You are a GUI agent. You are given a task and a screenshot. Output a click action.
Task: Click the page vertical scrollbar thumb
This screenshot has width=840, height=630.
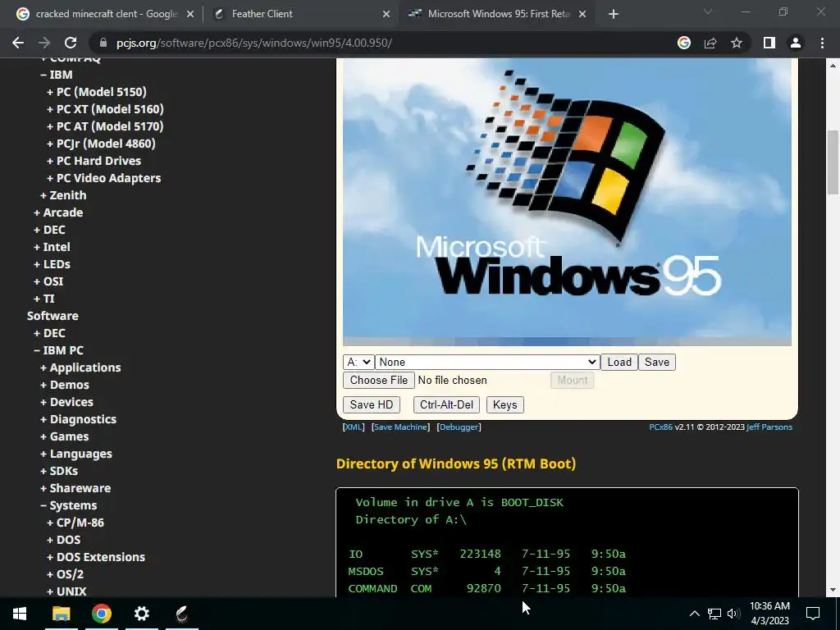[833, 162]
